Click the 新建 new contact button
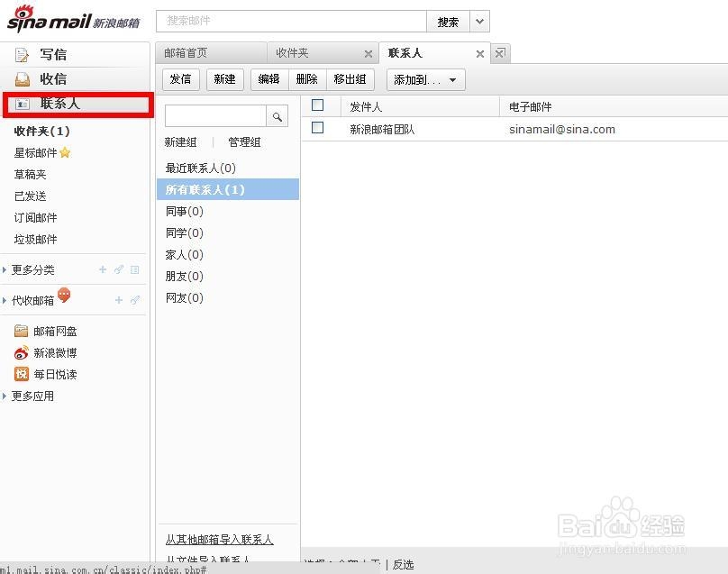This screenshot has height=574, width=728. (x=224, y=79)
